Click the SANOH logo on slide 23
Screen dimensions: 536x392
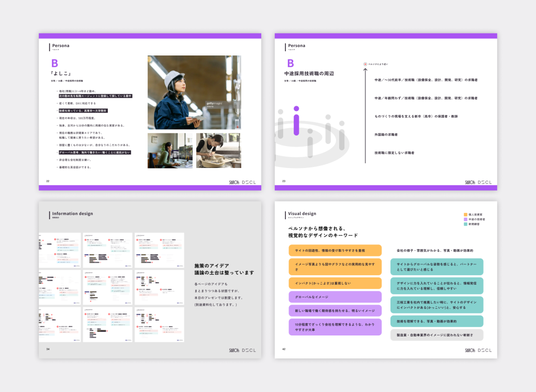click(x=470, y=182)
